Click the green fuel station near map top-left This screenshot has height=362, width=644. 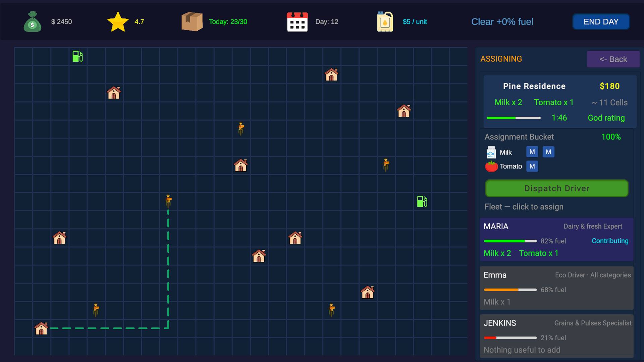pos(77,56)
